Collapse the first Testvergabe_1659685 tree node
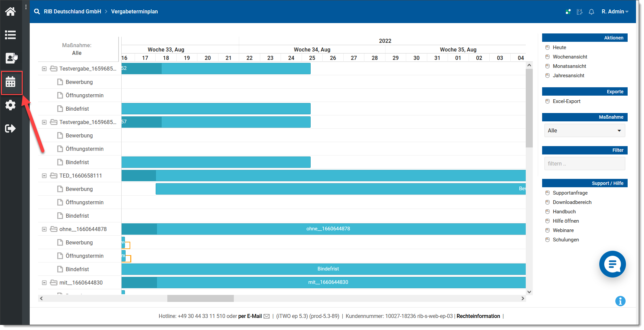The image size is (644, 330). coord(44,69)
